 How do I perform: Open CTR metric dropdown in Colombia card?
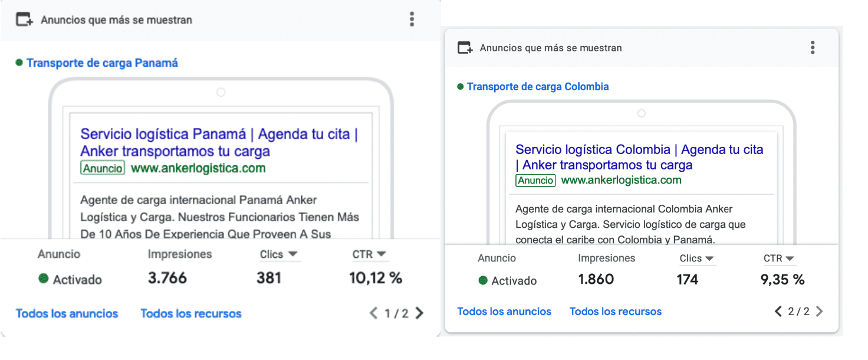(779, 258)
